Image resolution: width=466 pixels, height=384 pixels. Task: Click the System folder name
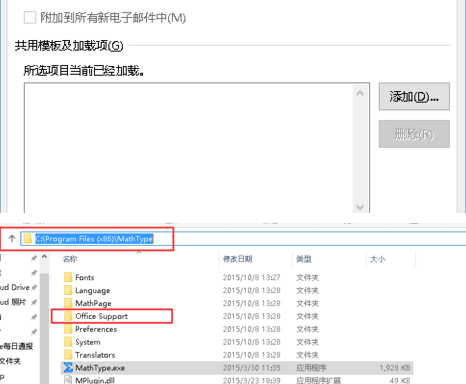[88, 342]
